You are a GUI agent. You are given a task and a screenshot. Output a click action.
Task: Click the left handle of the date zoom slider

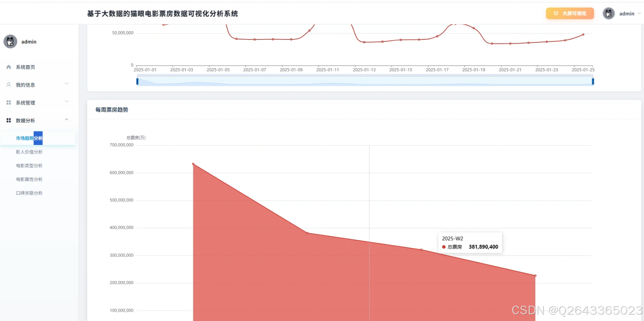pos(137,81)
